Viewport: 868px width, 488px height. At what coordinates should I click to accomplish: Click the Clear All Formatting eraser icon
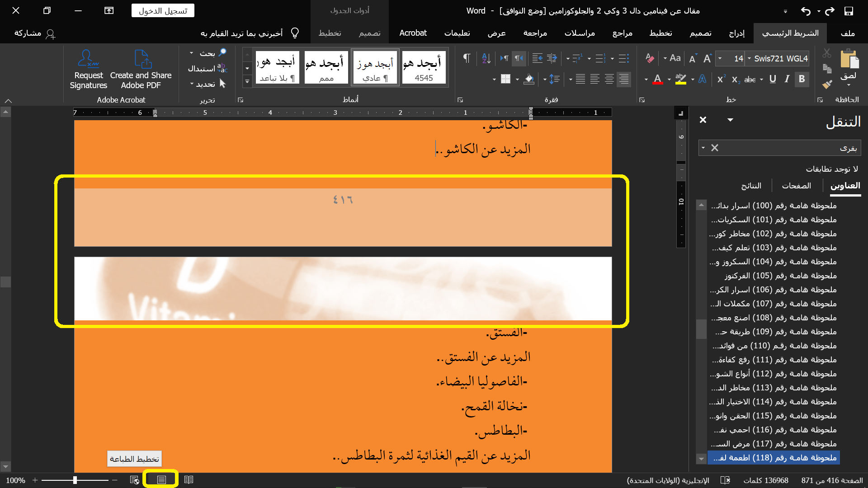650,58
